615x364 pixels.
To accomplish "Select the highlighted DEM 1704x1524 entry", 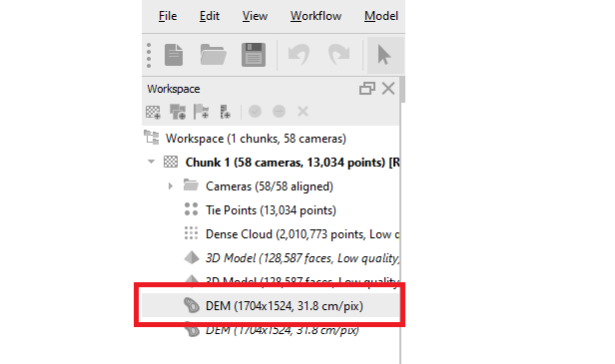I will coord(271,305).
